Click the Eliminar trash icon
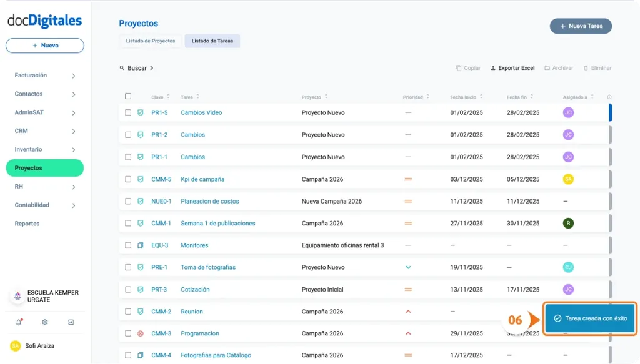Viewport: 640px width, 364px height. coord(585,67)
